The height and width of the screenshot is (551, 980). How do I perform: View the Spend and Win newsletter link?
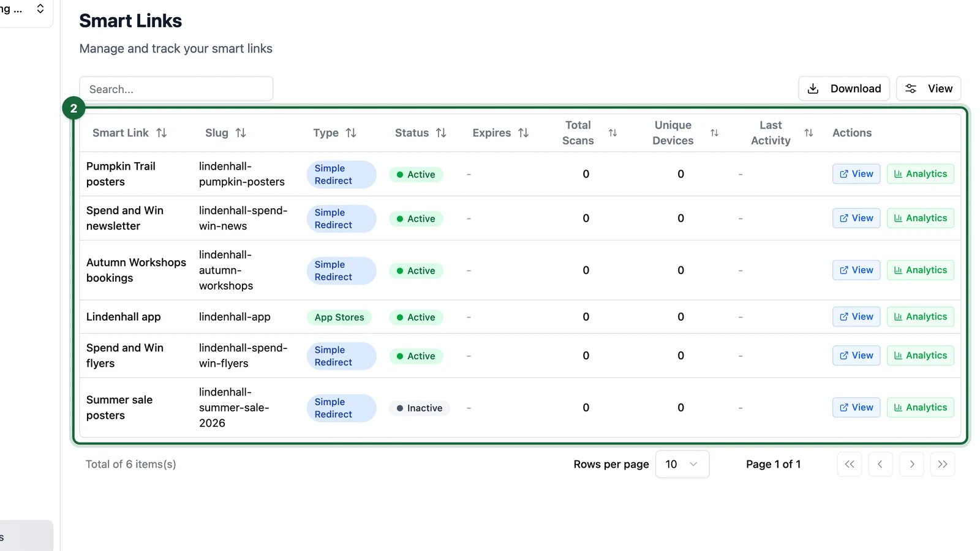click(x=856, y=218)
